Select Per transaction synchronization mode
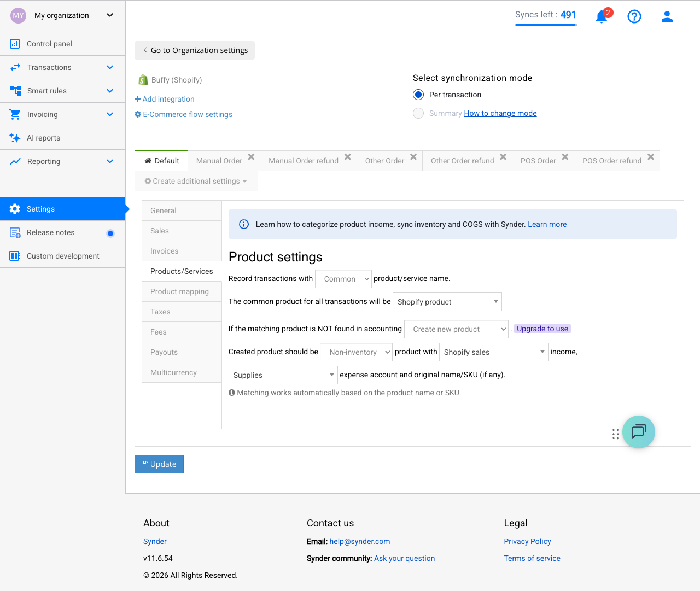 click(418, 95)
